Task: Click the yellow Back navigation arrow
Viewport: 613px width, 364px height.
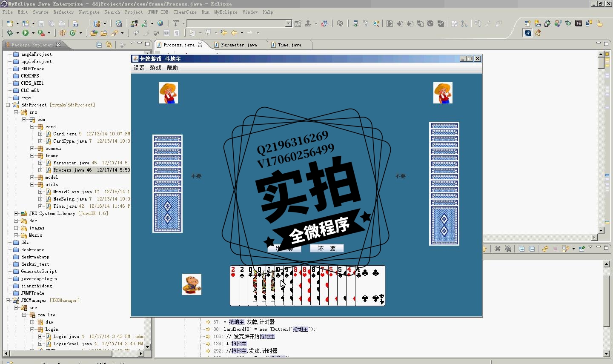Action: [x=234, y=33]
